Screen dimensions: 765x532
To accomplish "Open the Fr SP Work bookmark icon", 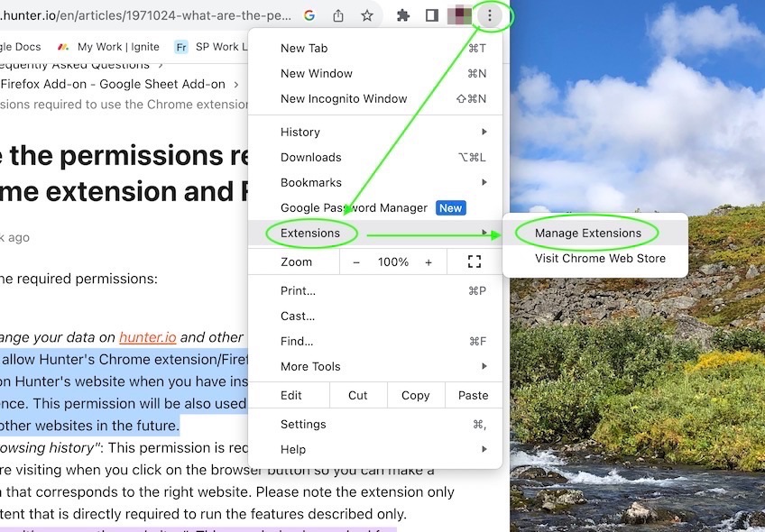I will (181, 47).
